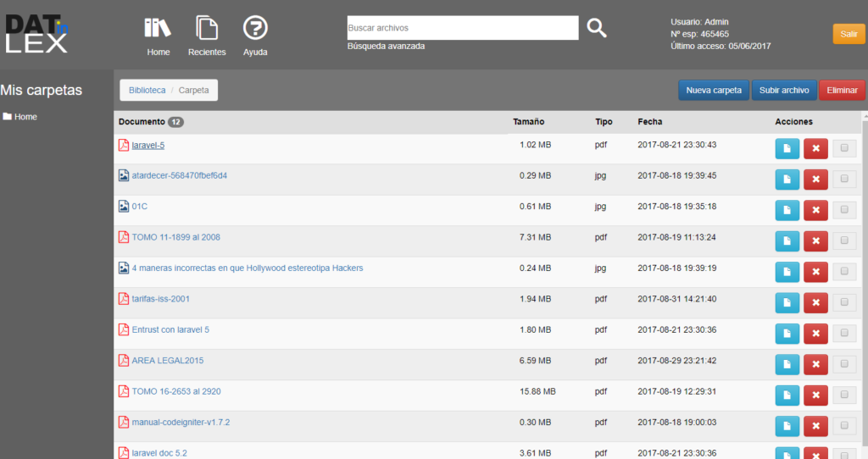Click the magnifier search icon
This screenshot has width=868, height=459.
[597, 28]
